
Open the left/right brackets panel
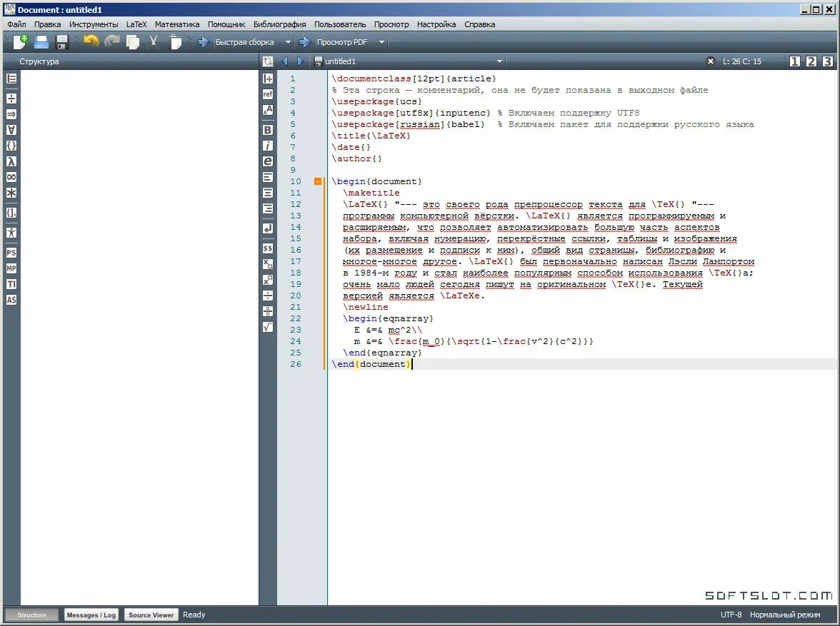[11, 213]
